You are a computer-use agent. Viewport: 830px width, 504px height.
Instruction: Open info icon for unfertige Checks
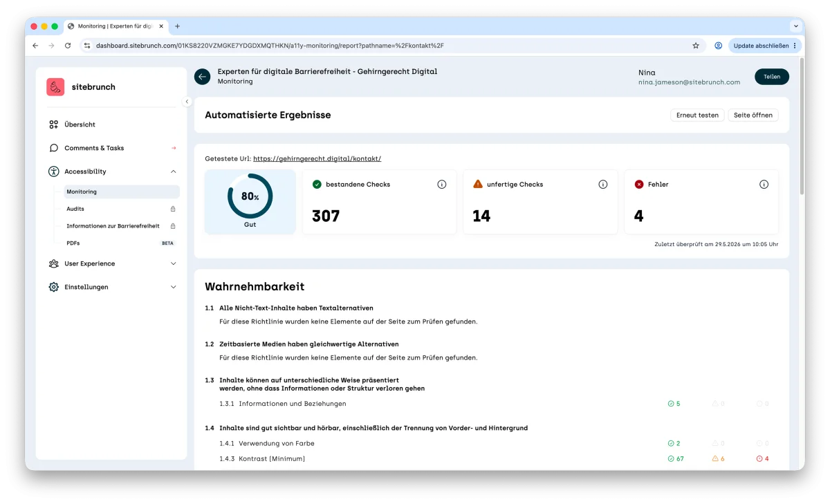click(603, 185)
